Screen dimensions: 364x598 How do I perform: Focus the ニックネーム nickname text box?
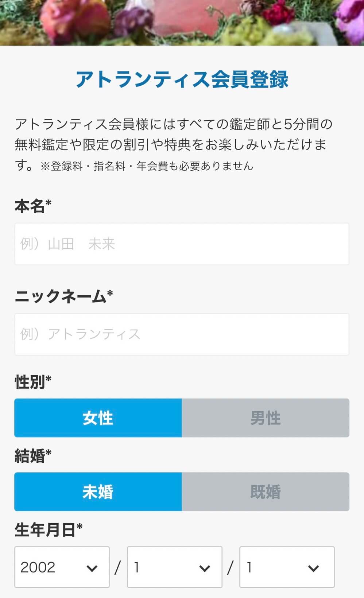click(x=182, y=334)
